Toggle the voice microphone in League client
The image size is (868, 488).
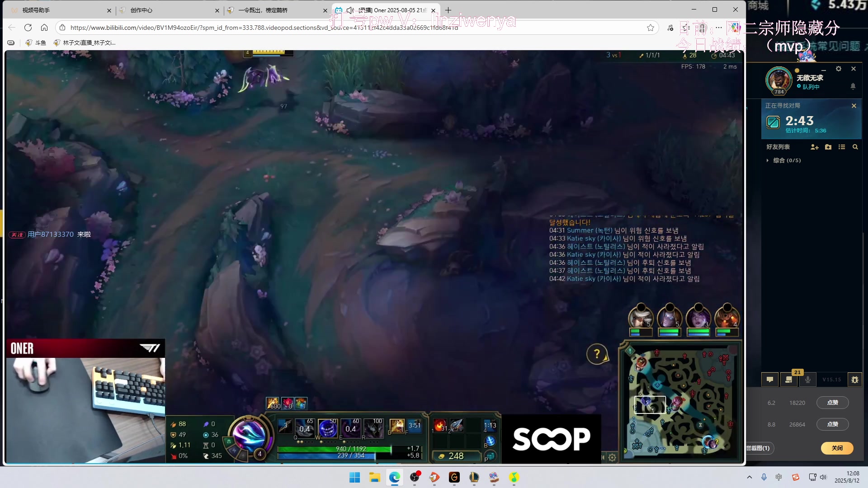click(x=808, y=380)
